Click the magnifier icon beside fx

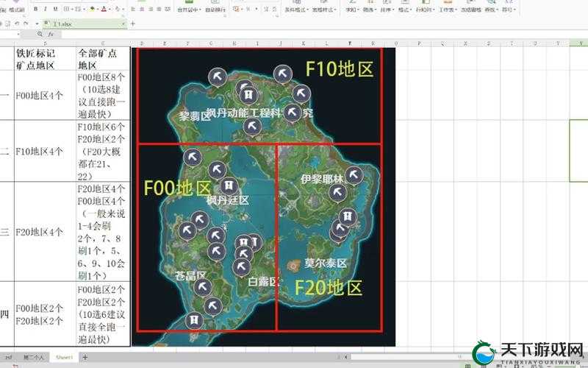[x=40, y=34]
